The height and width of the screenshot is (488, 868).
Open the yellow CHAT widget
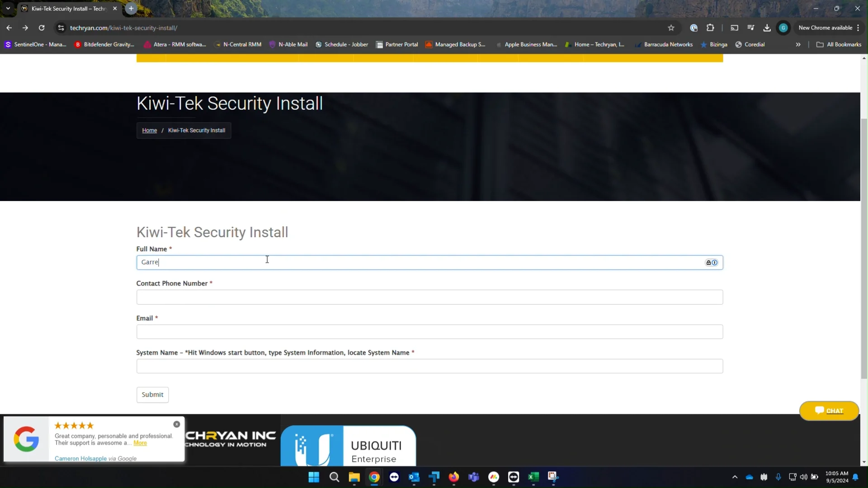pos(830,411)
